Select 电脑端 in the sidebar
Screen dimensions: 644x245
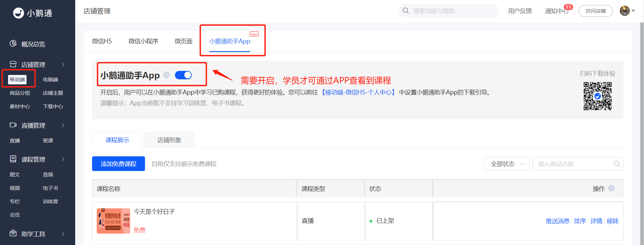[x=50, y=80]
